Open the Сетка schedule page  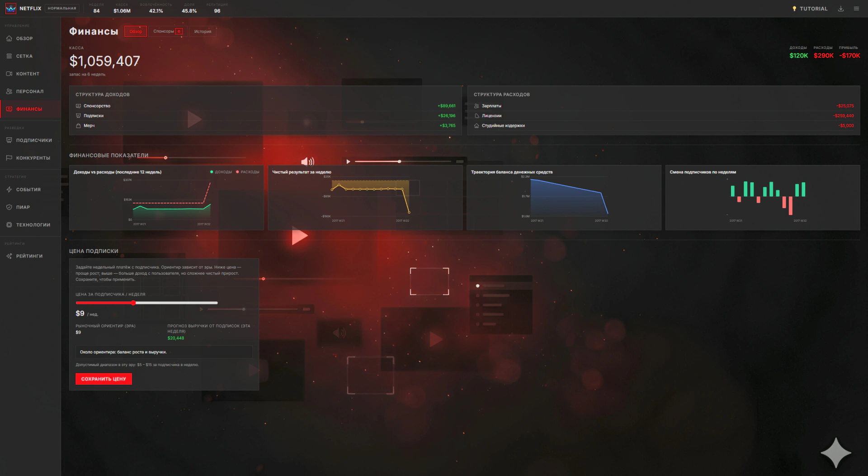coord(30,56)
